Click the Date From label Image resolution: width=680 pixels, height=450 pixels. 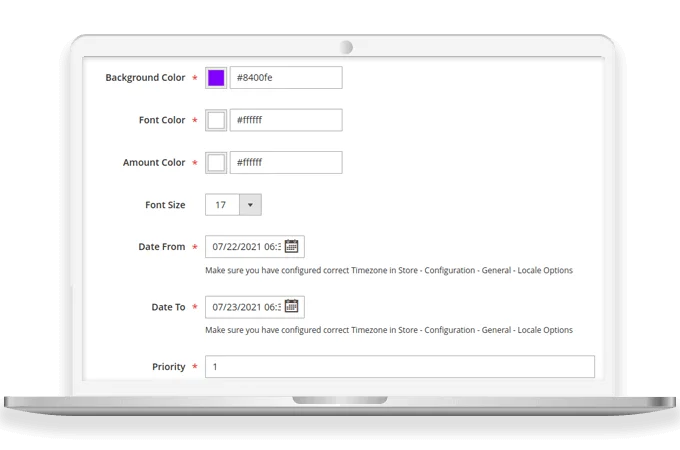(161, 247)
